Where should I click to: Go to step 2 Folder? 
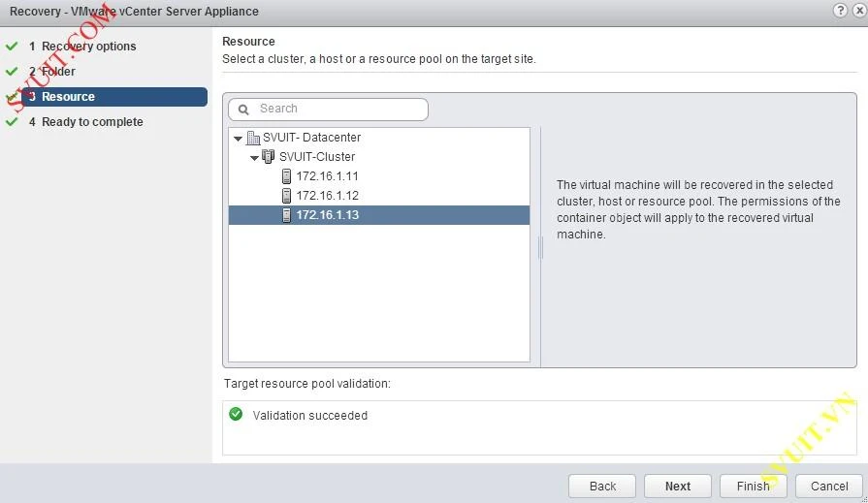click(52, 72)
